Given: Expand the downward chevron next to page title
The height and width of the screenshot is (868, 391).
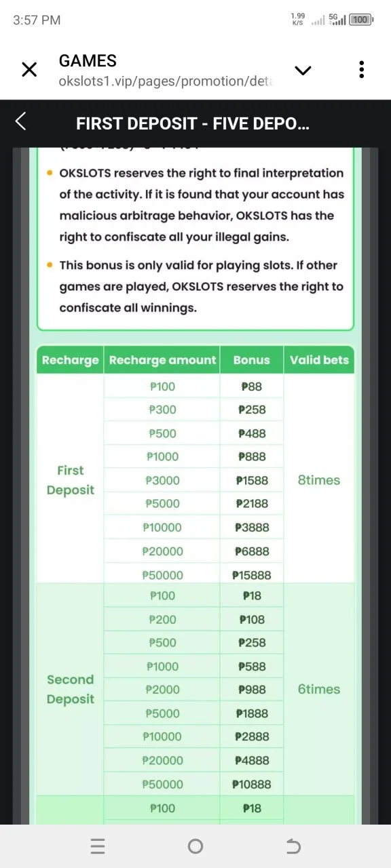Looking at the screenshot, I should tap(302, 71).
